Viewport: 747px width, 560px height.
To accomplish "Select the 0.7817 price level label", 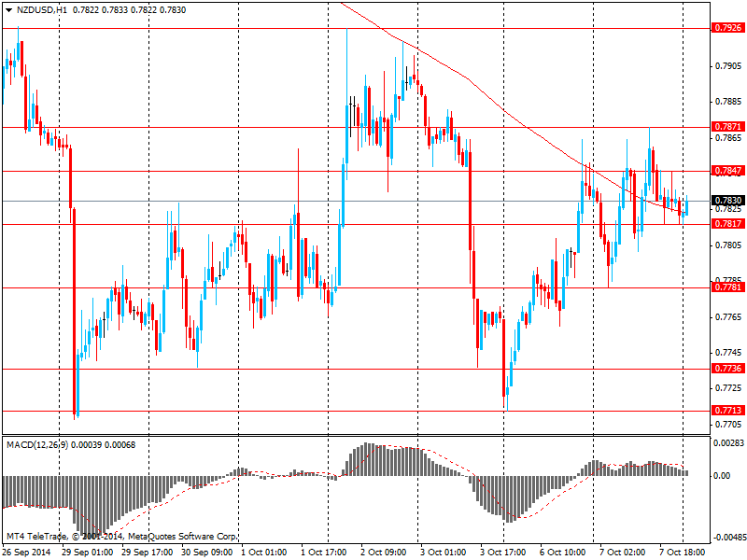I will tap(727, 224).
